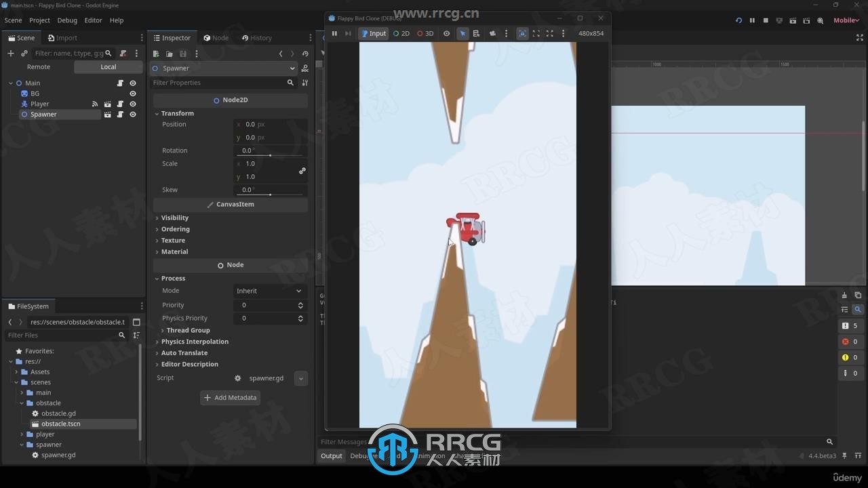Add a new node with the plus icon

tap(11, 53)
